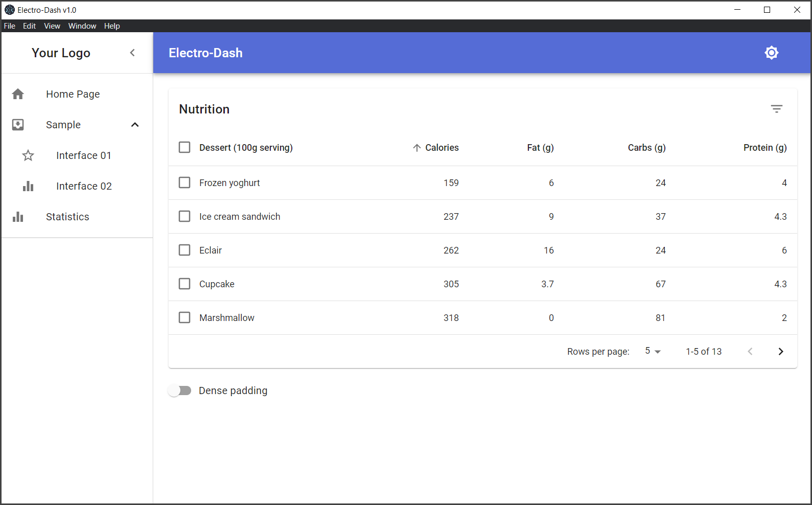The image size is (812, 505).
Task: Open the rows per page dropdown
Action: [653, 351]
